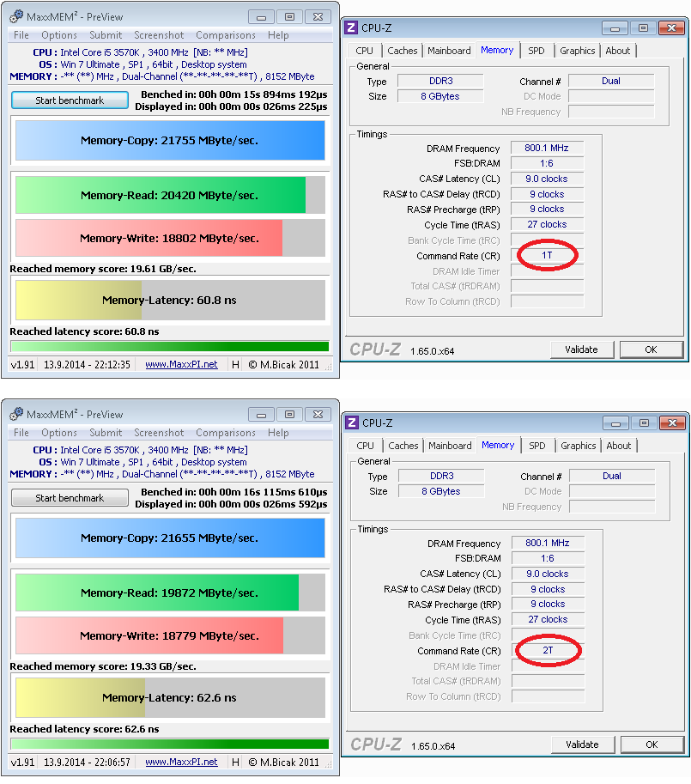Viewport: 691px width, 784px height.
Task: Click the 1:6 FSB:DRAM field in bottom CPU-Z
Action: pos(549,558)
